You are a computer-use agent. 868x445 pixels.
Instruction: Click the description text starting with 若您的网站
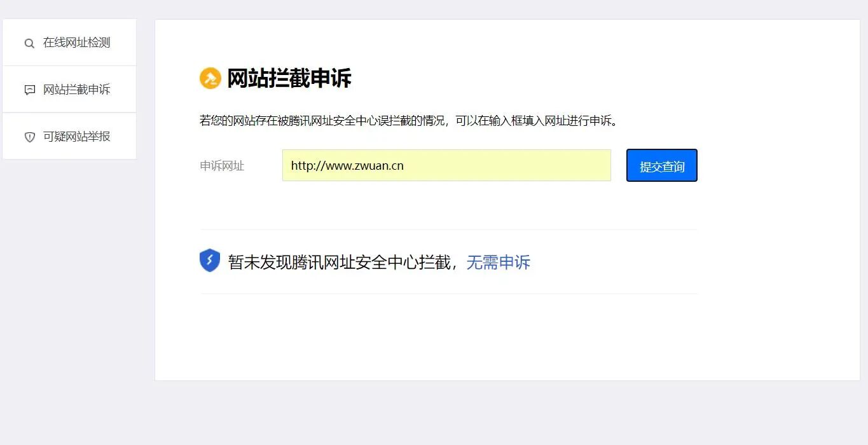[409, 120]
